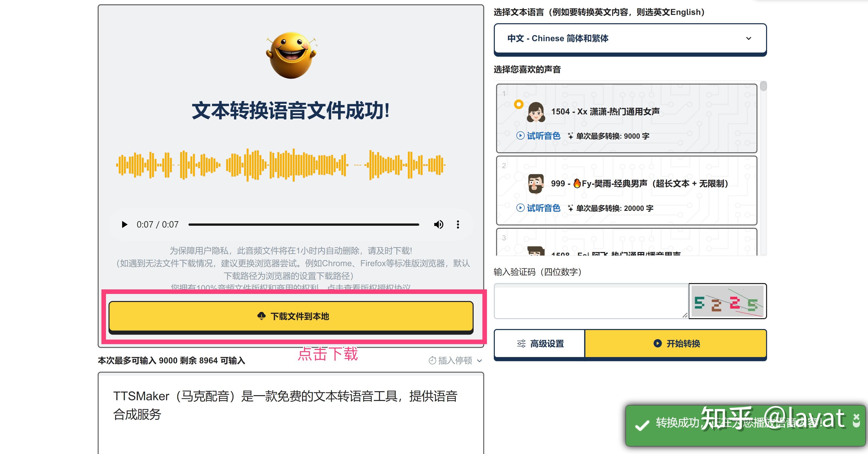Image resolution: width=868 pixels, height=454 pixels.
Task: Preview voice 1504 Xiaoxiao with 试听音色
Action: tap(538, 136)
